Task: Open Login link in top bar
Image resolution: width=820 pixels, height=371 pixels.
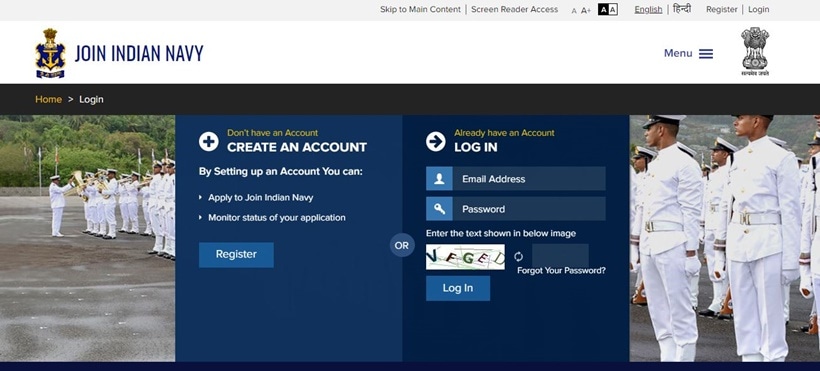Action: tap(759, 9)
